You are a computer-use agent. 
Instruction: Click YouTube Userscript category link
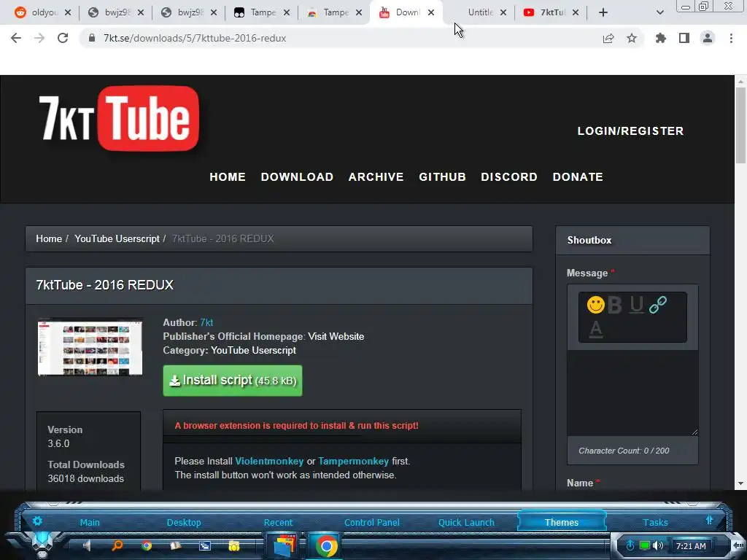coord(253,350)
